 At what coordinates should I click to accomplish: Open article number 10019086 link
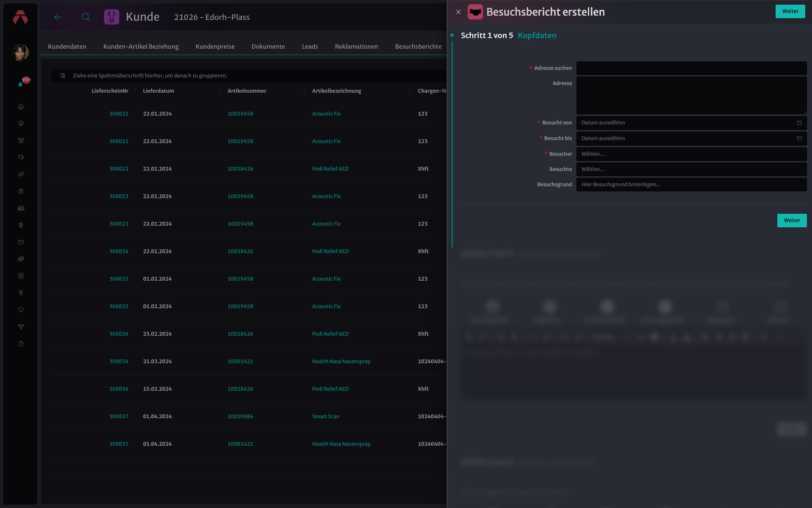pos(240,417)
